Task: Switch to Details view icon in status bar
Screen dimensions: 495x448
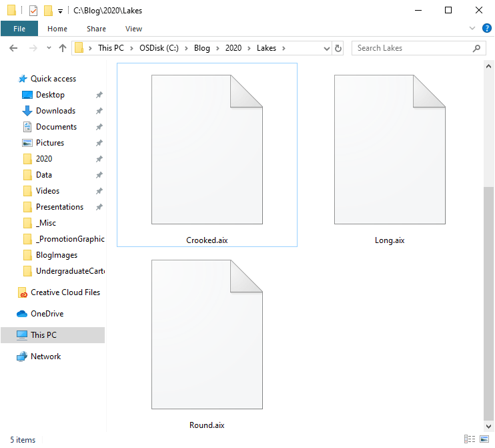Action: (x=470, y=439)
